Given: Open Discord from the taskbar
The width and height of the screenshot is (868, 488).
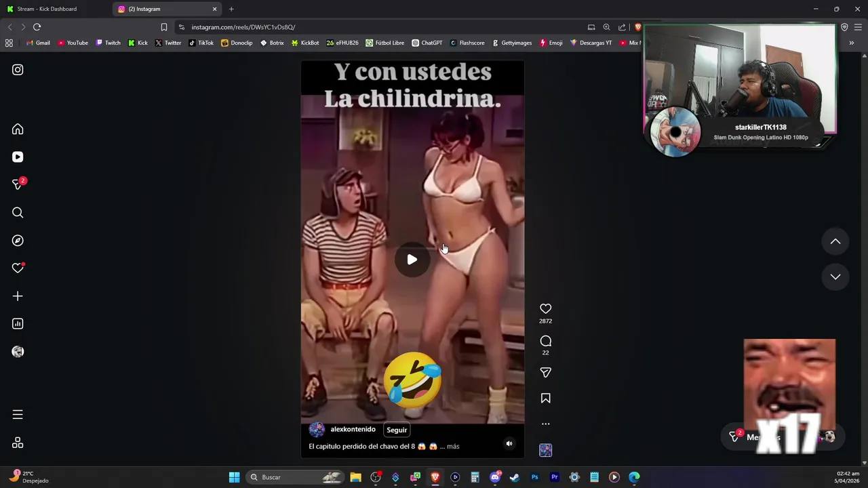Looking at the screenshot, I should click(x=495, y=477).
